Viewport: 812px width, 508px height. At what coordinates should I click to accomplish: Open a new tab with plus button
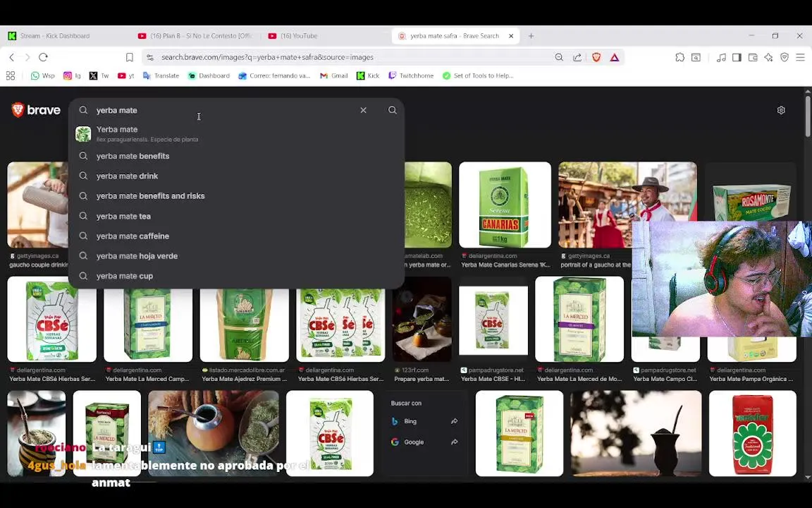click(x=531, y=36)
